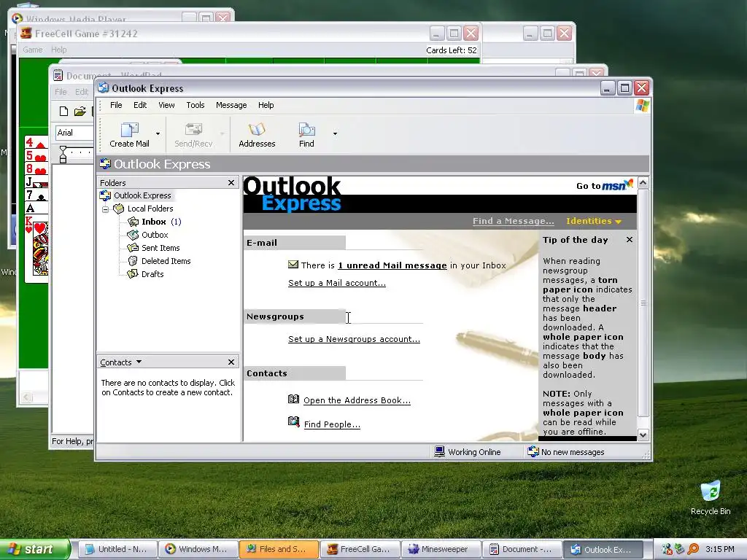The image size is (747, 560).
Task: Open the Help menu in FreeCell
Action: click(x=58, y=50)
